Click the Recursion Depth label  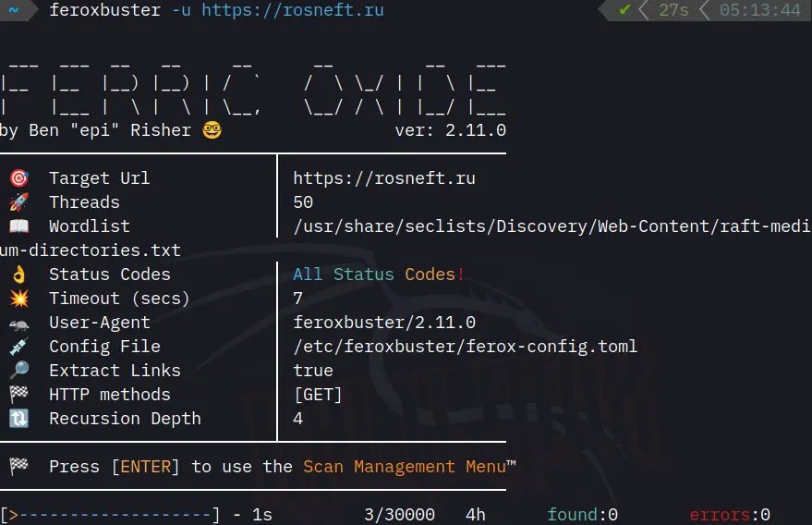point(125,418)
